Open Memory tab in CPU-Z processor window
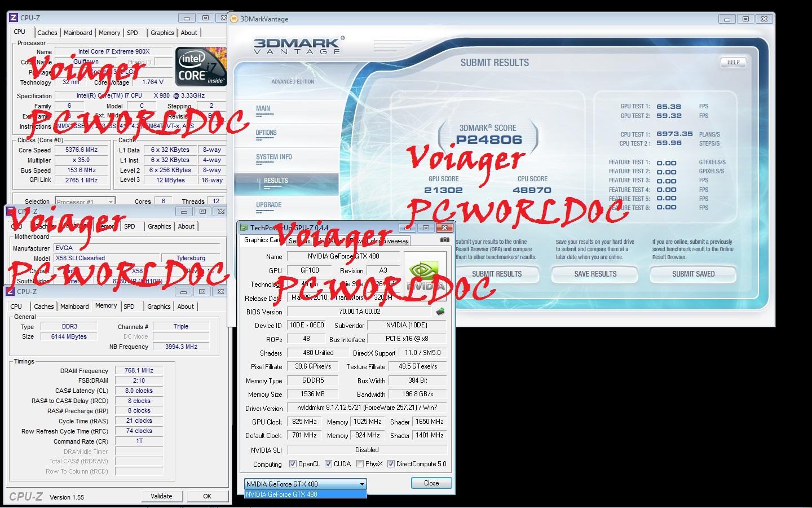 109,33
